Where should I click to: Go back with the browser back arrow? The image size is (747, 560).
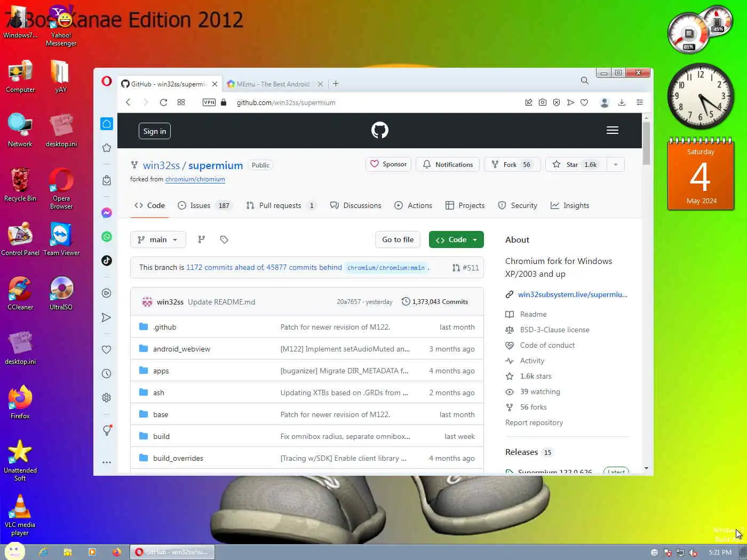pos(128,102)
